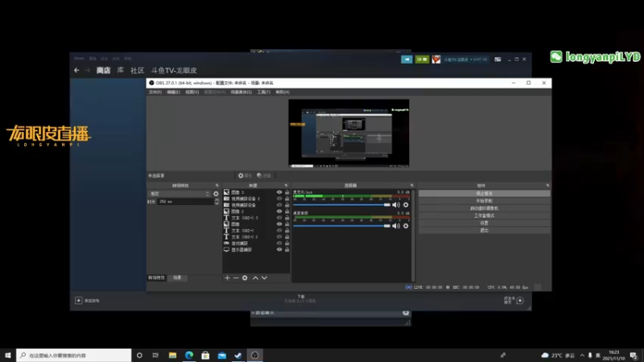Open 来源 panel pop-out corner icon
Image resolution: width=644 pixels, height=362 pixels.
point(287,186)
